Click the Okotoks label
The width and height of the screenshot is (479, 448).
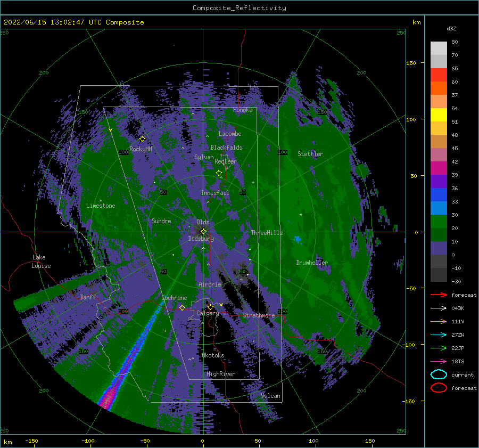213,355
